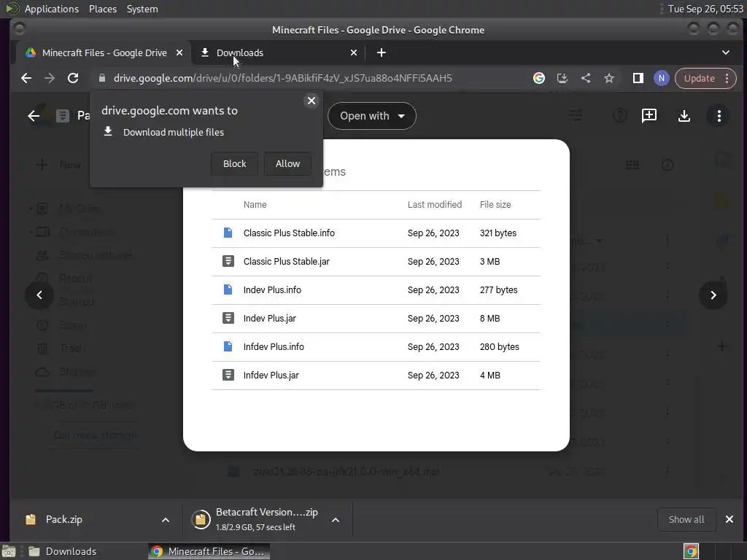
Task: Click the Chrome icon in system tray
Action: coord(691,551)
